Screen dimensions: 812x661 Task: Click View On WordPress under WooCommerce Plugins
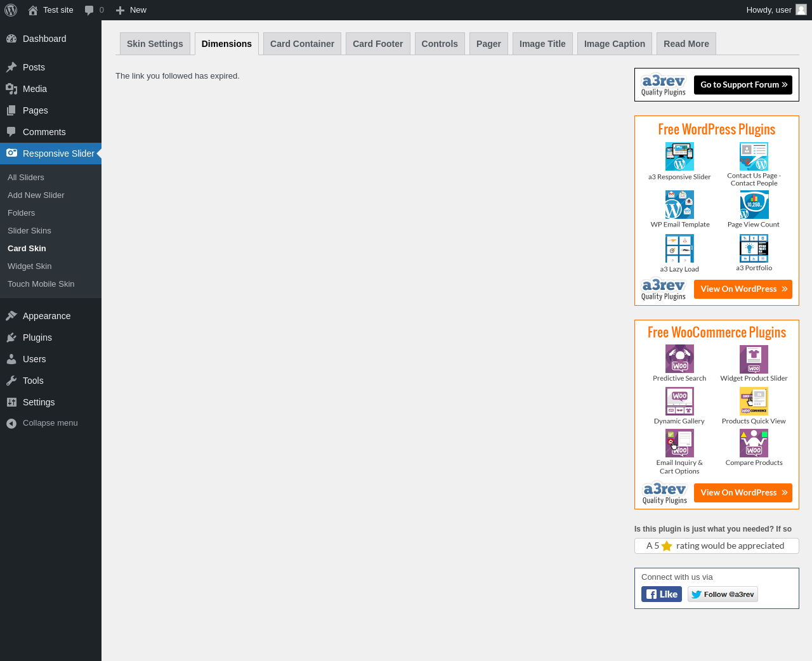click(x=743, y=493)
